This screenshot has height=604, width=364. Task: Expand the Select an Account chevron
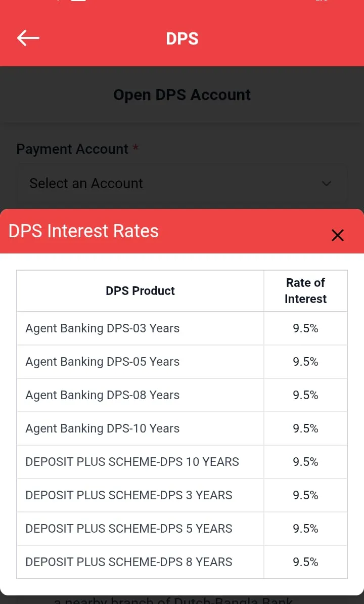click(327, 183)
